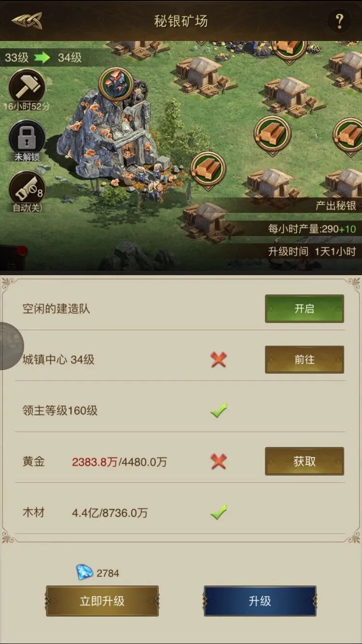Tap the locked 未解锁 padlock icon
The height and width of the screenshot is (644, 362).
27,138
